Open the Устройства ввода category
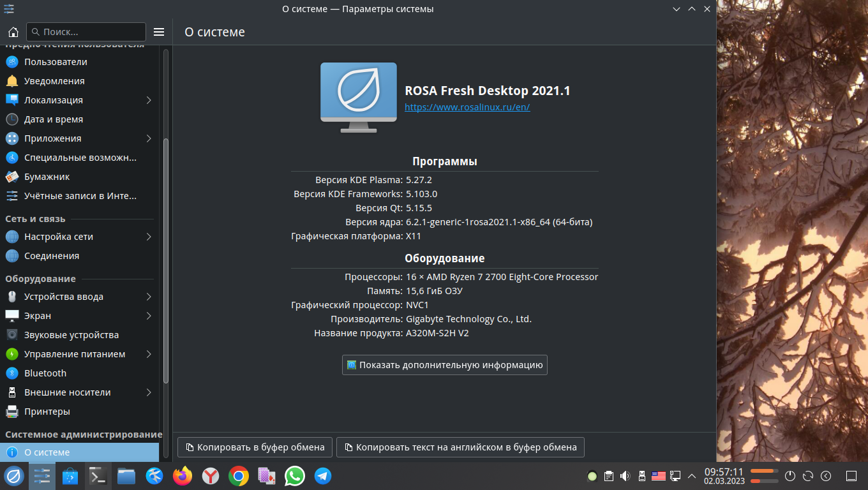 coord(80,297)
